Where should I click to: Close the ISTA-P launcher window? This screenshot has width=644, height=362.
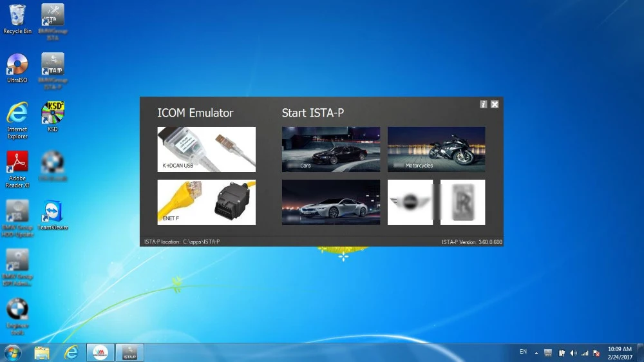495,104
